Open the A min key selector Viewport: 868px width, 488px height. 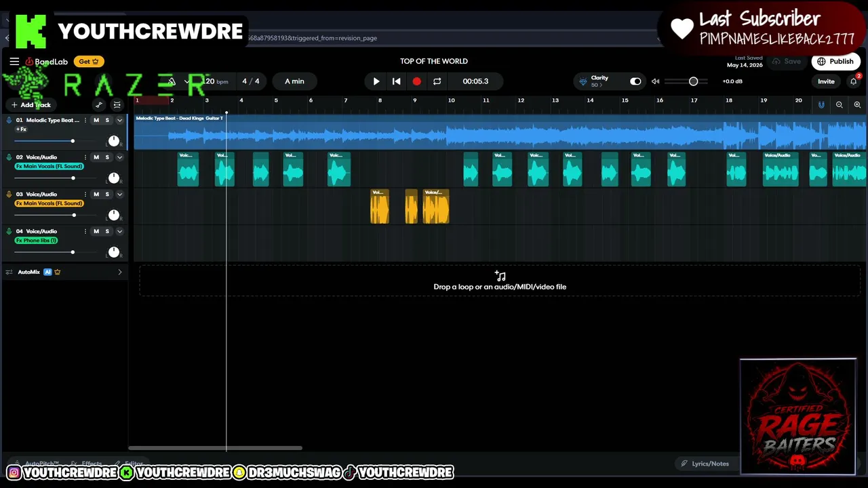point(294,81)
